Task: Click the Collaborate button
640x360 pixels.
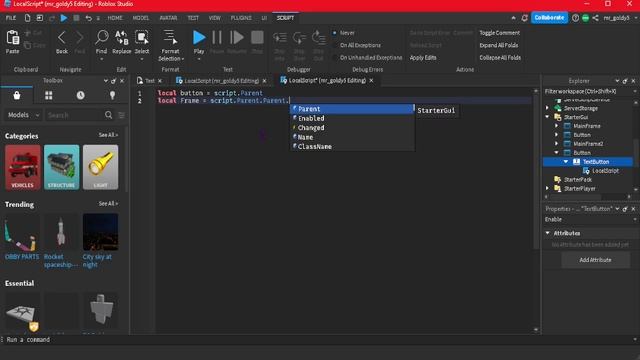Action: pos(549,18)
